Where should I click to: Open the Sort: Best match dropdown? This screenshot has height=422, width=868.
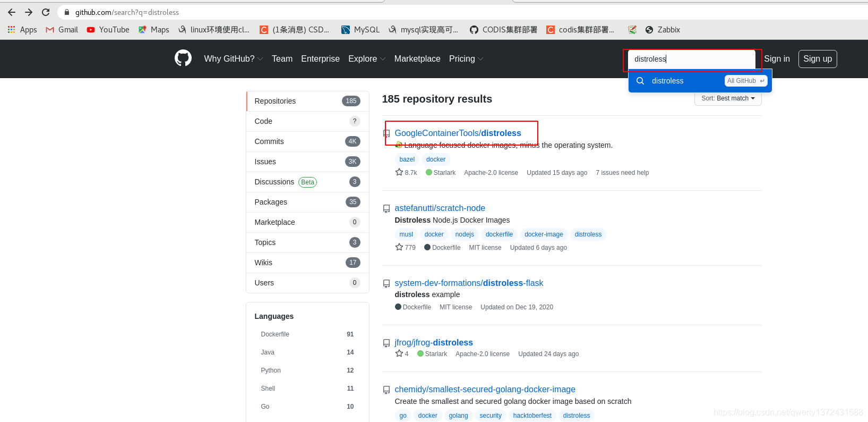[728, 98]
